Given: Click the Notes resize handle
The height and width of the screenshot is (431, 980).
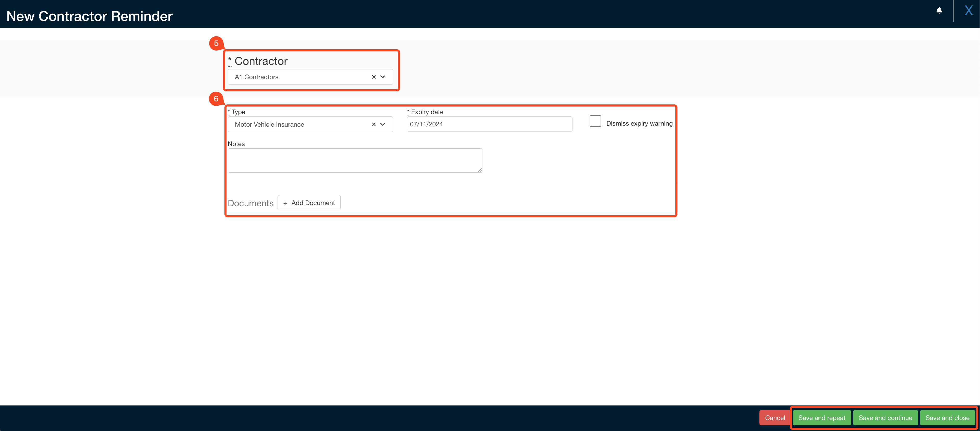Looking at the screenshot, I should point(480,170).
